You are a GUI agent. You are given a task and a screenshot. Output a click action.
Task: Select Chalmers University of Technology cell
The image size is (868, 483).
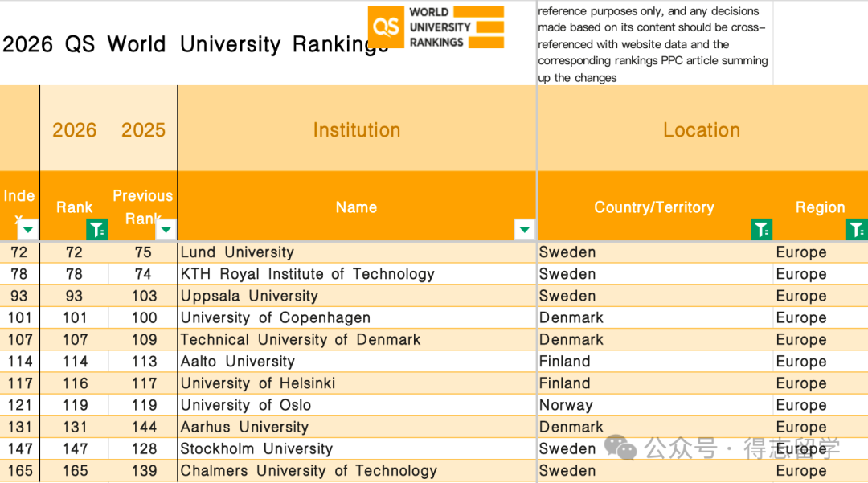[309, 471]
